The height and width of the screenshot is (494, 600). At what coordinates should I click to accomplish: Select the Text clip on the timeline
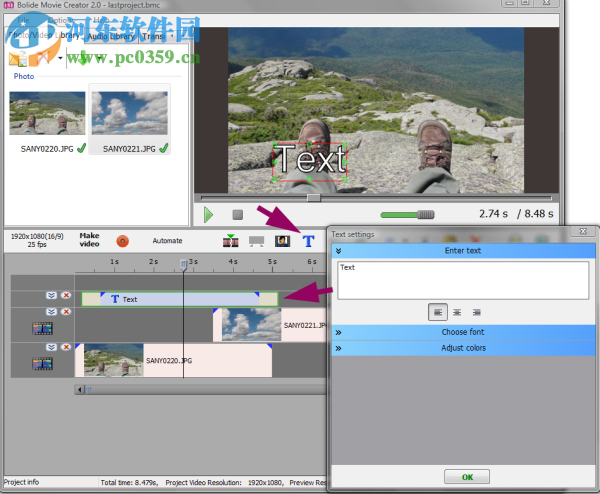pyautogui.click(x=180, y=299)
